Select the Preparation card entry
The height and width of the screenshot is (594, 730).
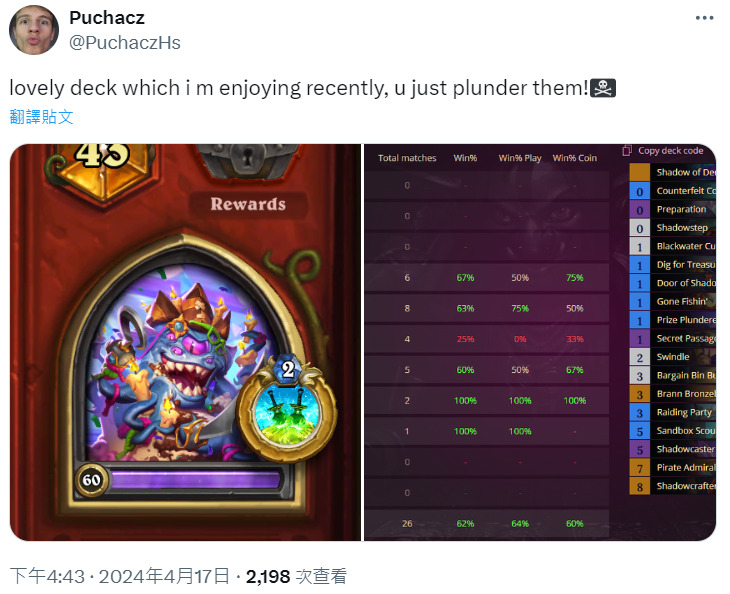pos(673,209)
